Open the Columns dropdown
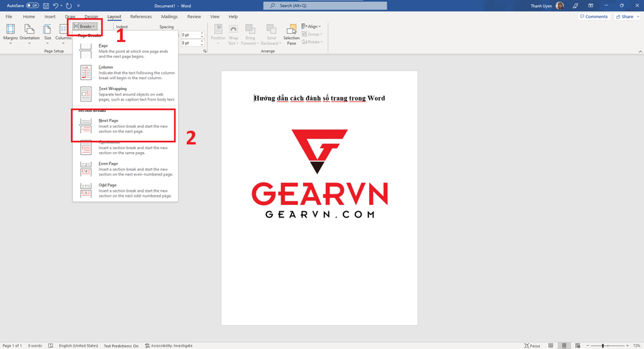This screenshot has width=644, height=349. (x=64, y=34)
